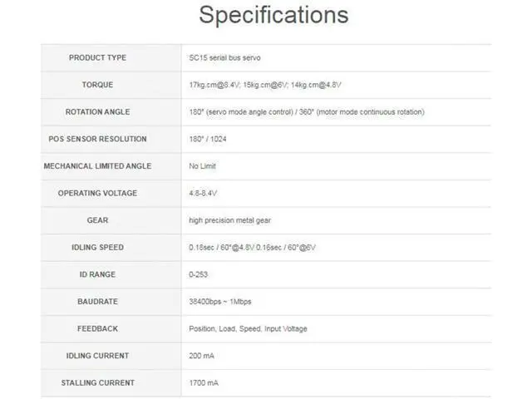Select MECHANICAL LIMITED ANGLE label
This screenshot has height=399, width=532.
point(98,166)
